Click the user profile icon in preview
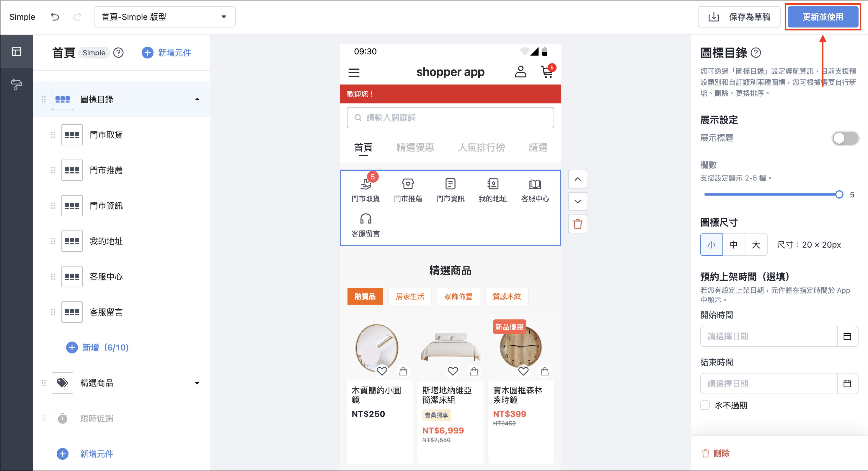 (x=520, y=72)
